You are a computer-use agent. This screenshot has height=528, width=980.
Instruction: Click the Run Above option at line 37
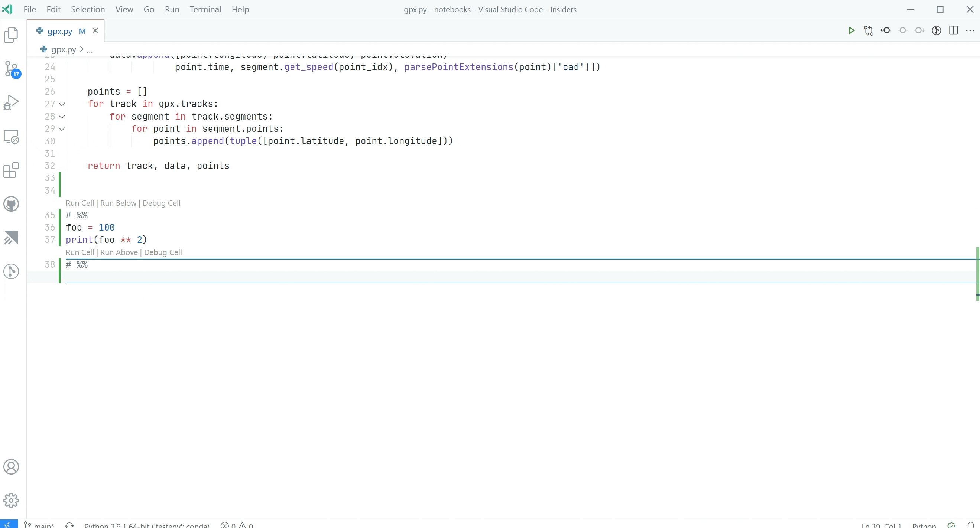coord(119,252)
